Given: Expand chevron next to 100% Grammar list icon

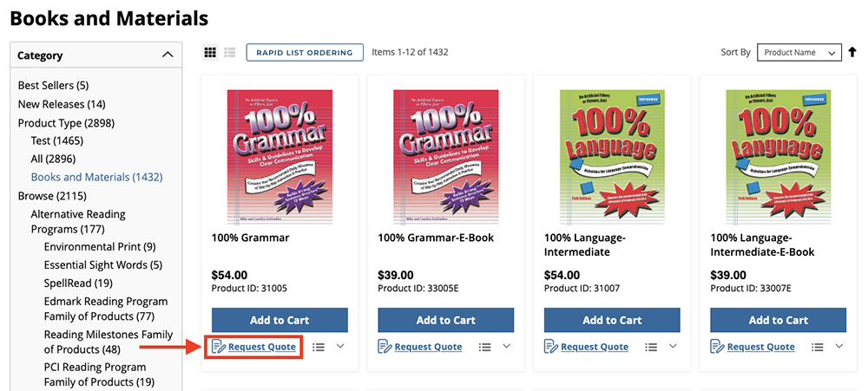Looking at the screenshot, I should pos(339,347).
